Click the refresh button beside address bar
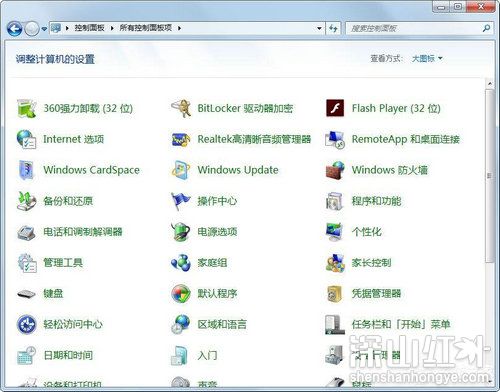Screen dimensions: 500x392 click(x=333, y=28)
